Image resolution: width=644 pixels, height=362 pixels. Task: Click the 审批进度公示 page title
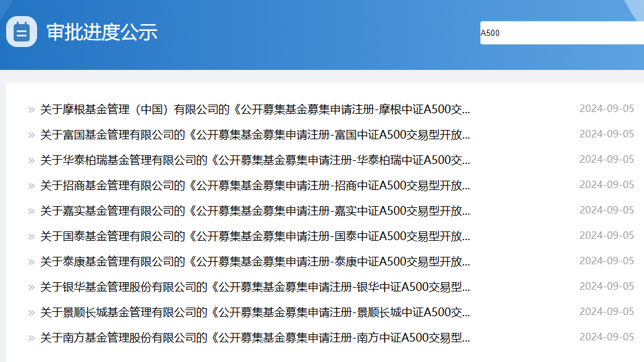[102, 32]
